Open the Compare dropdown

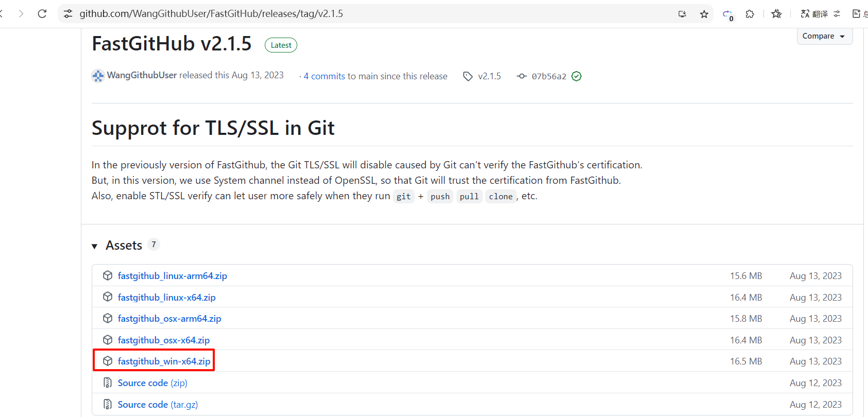point(824,36)
